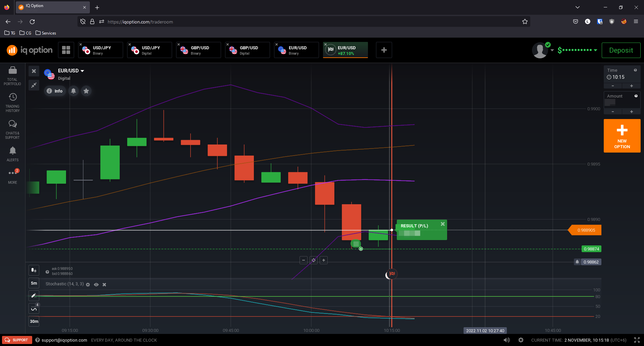Open the Services bookmarks folder
The width and height of the screenshot is (644, 346).
tap(46, 33)
